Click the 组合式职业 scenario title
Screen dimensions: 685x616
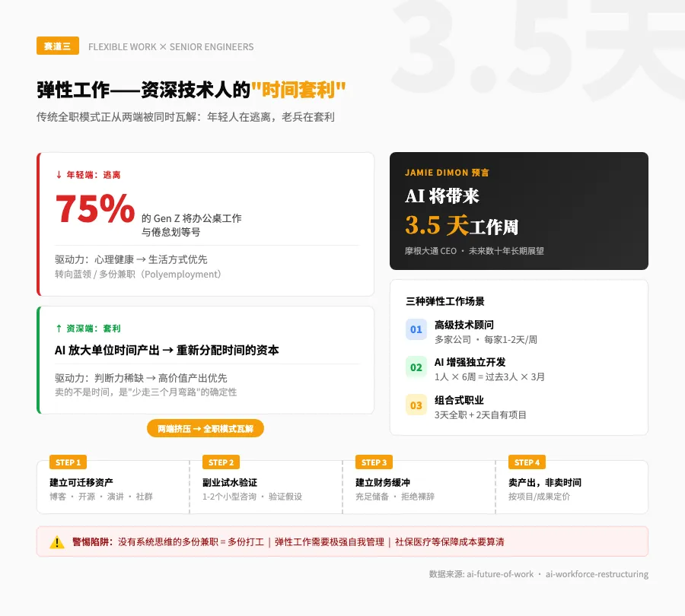459,400
